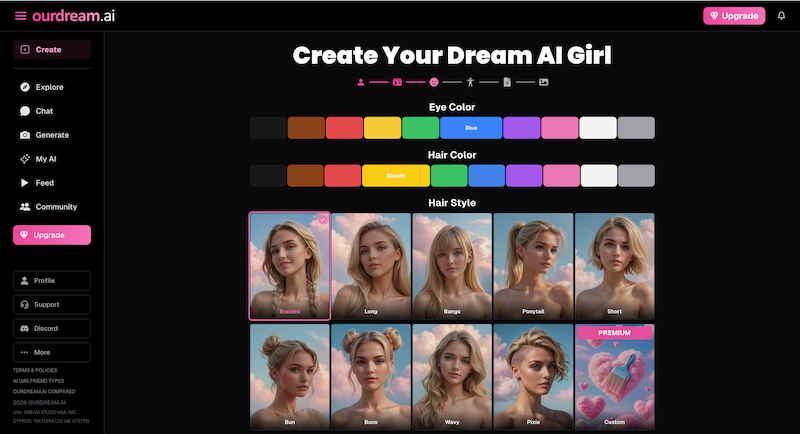Click the document step icon in progress bar

pos(507,82)
